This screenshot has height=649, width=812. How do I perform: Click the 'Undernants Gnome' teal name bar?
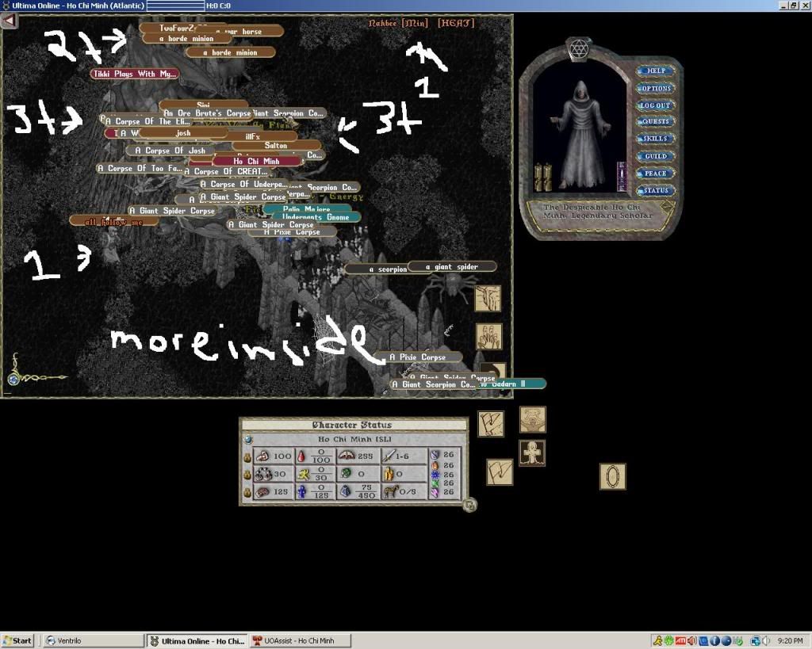[x=315, y=217]
